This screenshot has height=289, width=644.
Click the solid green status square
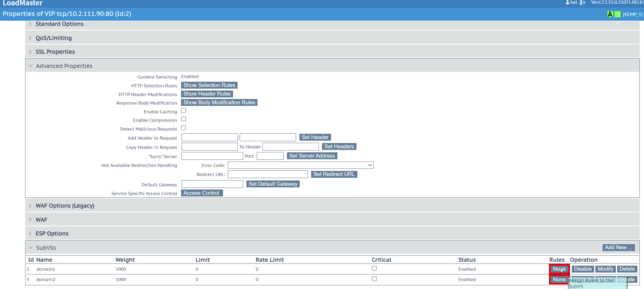point(618,14)
